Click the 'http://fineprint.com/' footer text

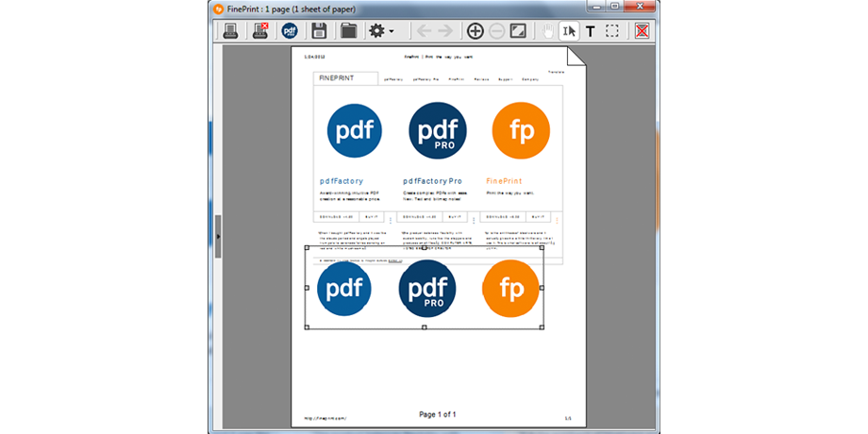point(325,419)
